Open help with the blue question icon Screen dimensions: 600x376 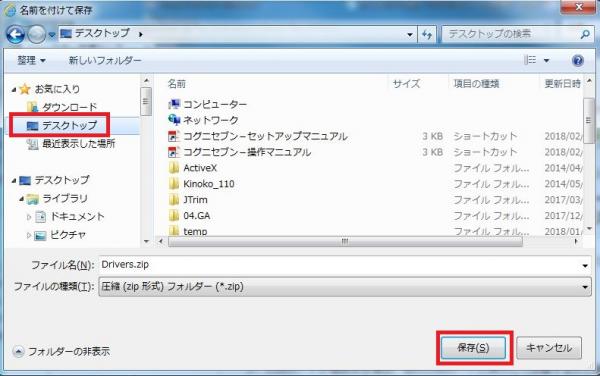pos(577,60)
